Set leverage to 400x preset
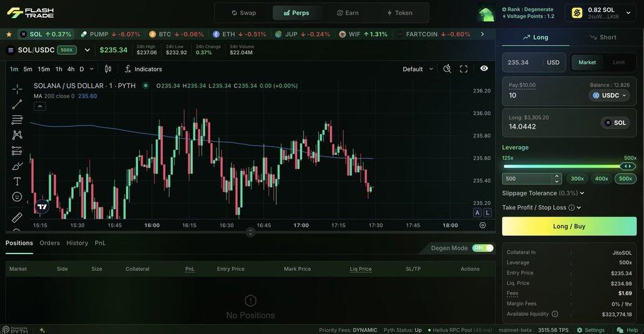The height and width of the screenshot is (334, 644). [x=602, y=179]
